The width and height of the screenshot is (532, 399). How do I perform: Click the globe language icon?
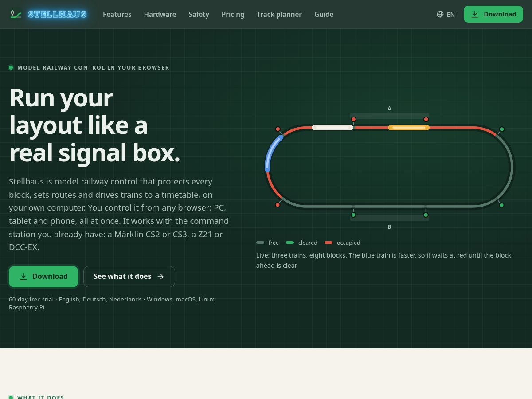[x=440, y=14]
